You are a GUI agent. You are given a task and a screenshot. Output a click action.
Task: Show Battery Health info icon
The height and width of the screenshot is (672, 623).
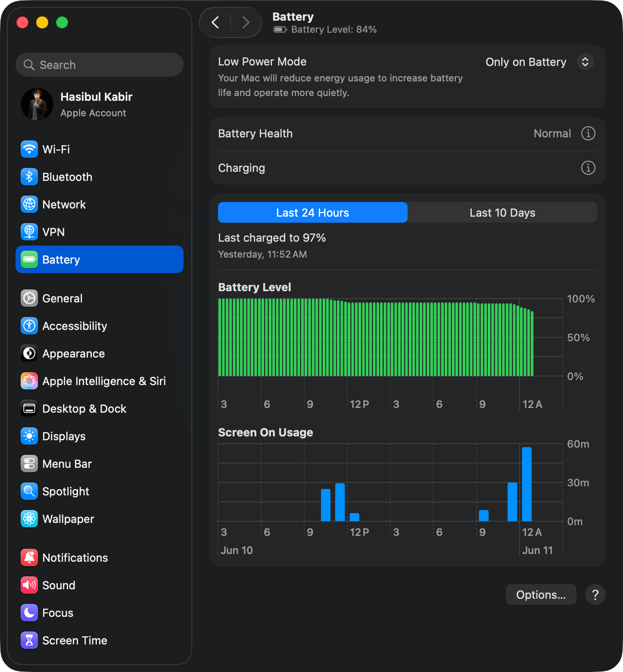coord(588,134)
